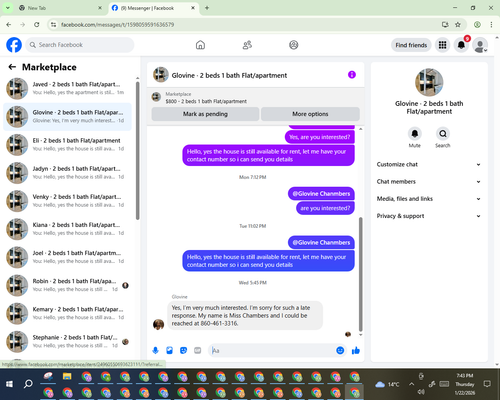This screenshot has height=400, width=500.
Task: Click Mark as pending button
Action: click(205, 114)
